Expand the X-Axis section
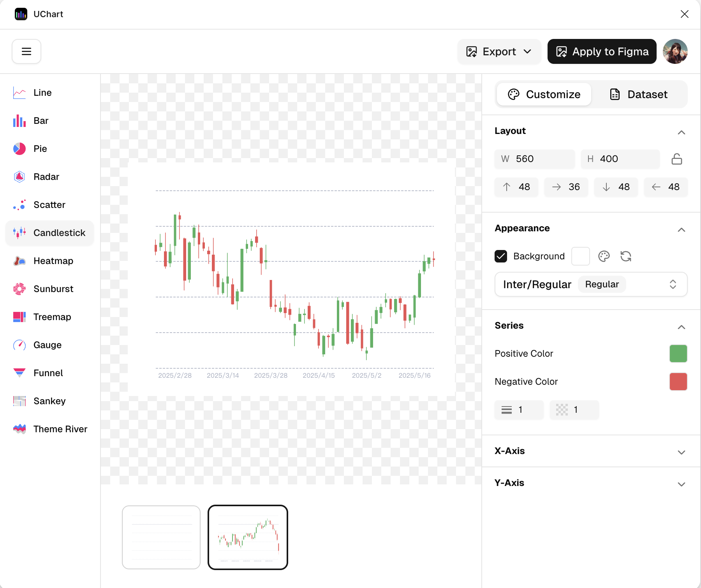Viewport: 701px width, 588px height. tap(681, 452)
